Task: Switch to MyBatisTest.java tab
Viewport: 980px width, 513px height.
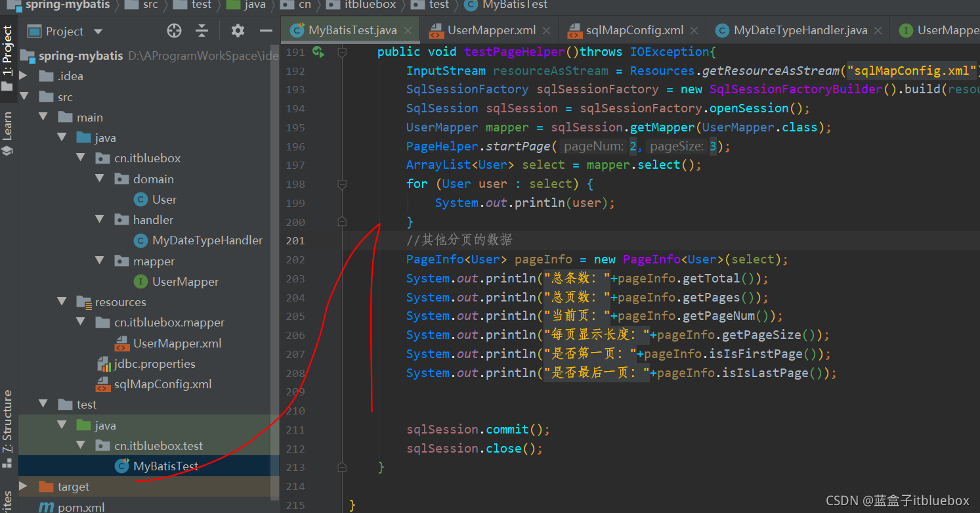Action: 352,30
